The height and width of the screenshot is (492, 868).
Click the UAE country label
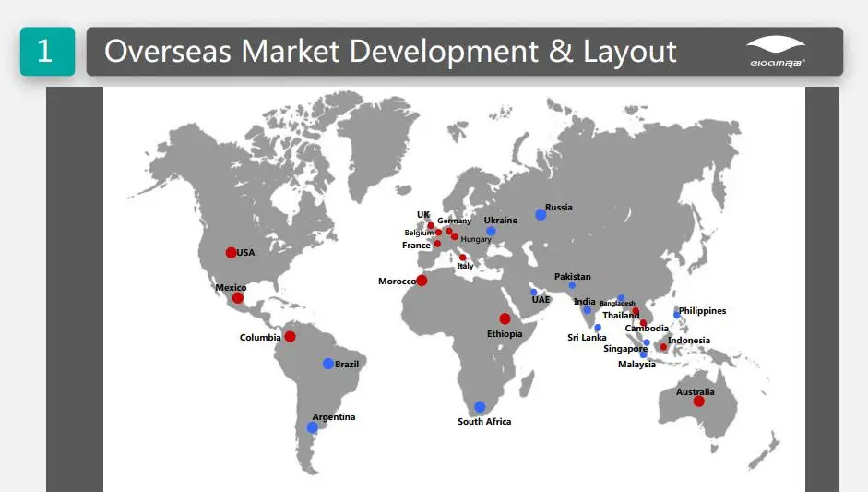[541, 300]
